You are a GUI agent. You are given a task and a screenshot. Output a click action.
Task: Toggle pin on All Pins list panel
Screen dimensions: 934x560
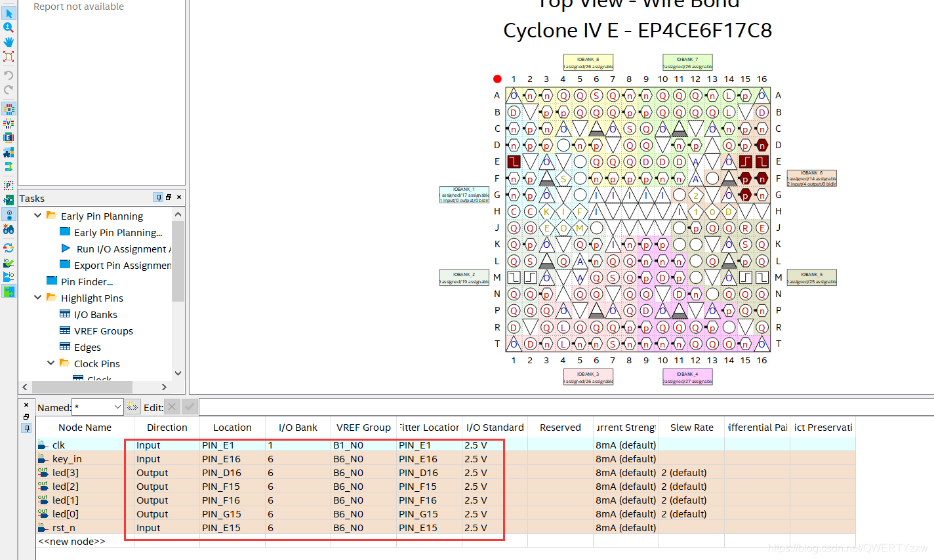pyautogui.click(x=26, y=428)
